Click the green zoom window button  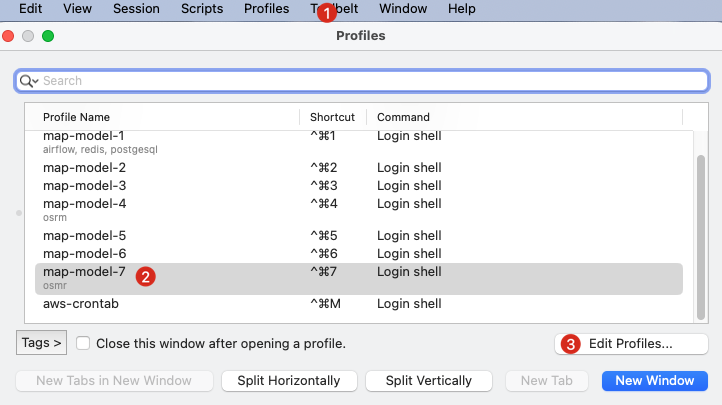coord(48,36)
